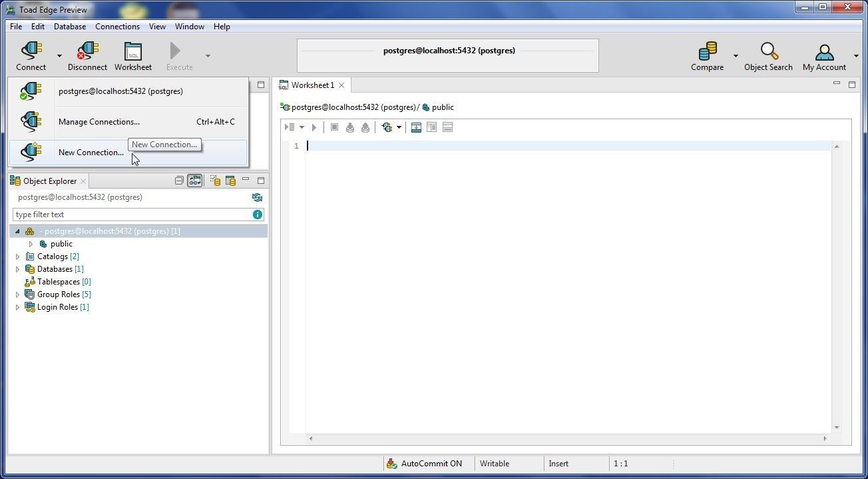Click Insert mode in status bar
Screen dimensions: 868x479
558,464
